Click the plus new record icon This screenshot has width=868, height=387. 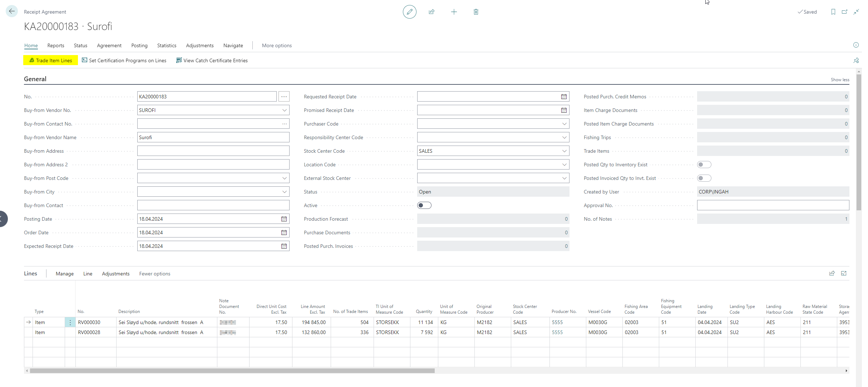[454, 12]
